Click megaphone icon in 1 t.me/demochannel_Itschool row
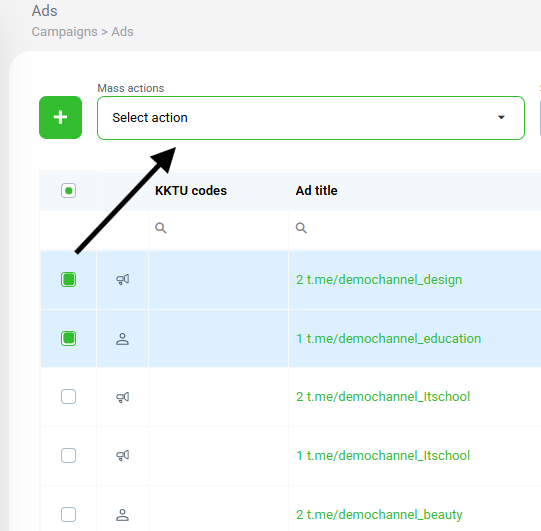 click(122, 455)
